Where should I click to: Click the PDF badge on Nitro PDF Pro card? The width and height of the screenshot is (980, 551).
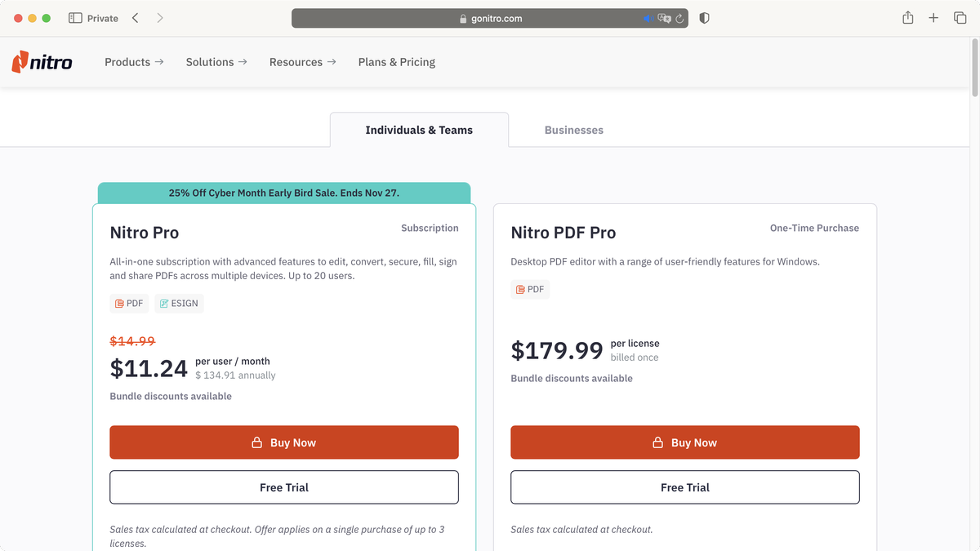(x=530, y=289)
